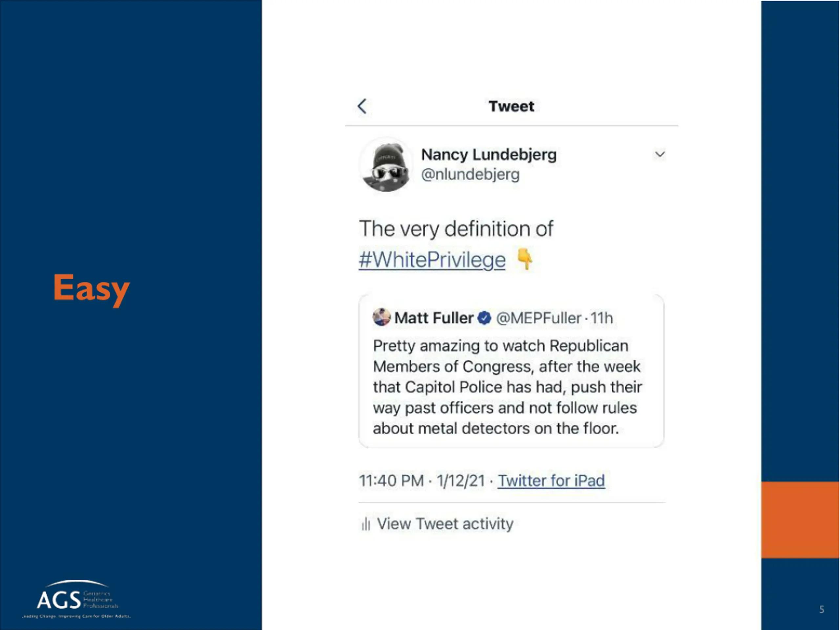Viewport: 840px width, 630px height.
Task: Click the tweet activity bar-chart icon
Action: [366, 524]
